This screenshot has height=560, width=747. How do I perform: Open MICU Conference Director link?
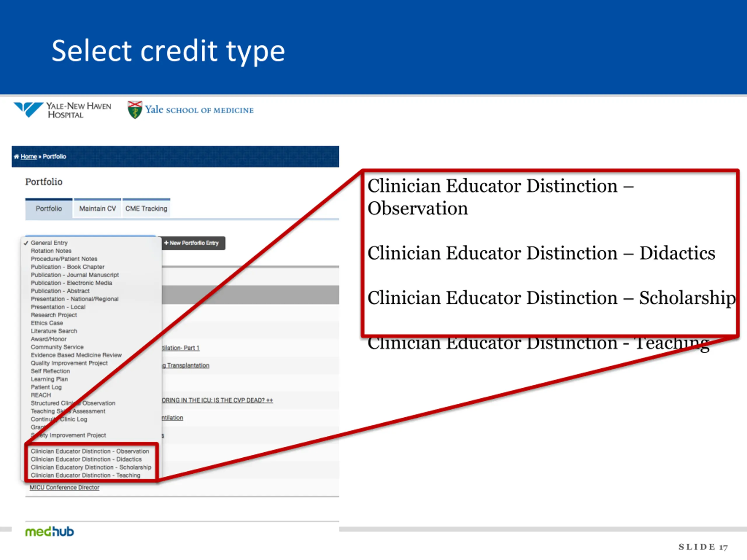64,488
